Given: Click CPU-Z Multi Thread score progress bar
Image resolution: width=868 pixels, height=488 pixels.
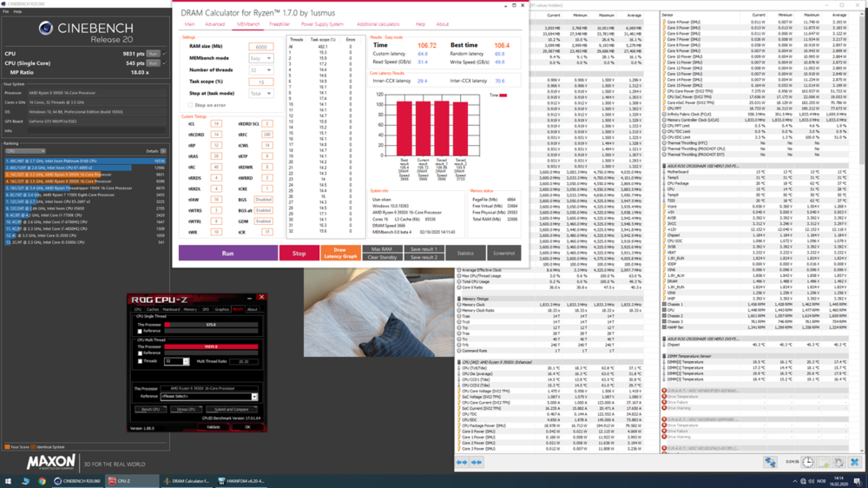Looking at the screenshot, I should click(211, 346).
